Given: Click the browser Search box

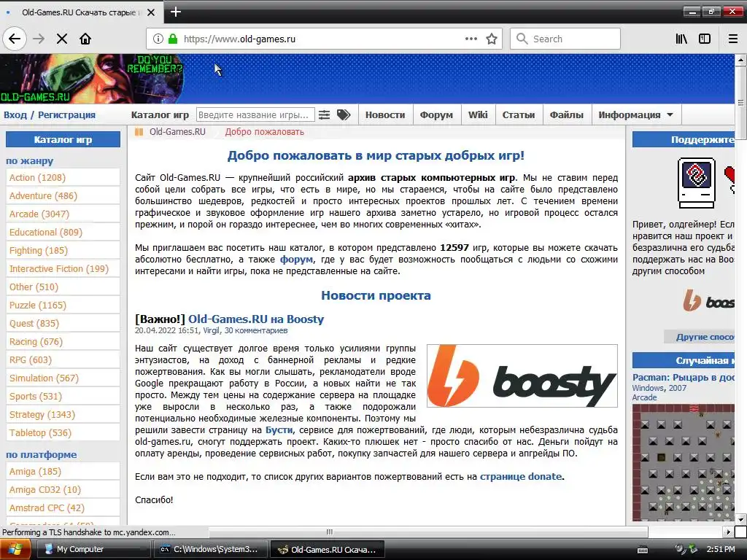Looking at the screenshot, I should point(565,39).
